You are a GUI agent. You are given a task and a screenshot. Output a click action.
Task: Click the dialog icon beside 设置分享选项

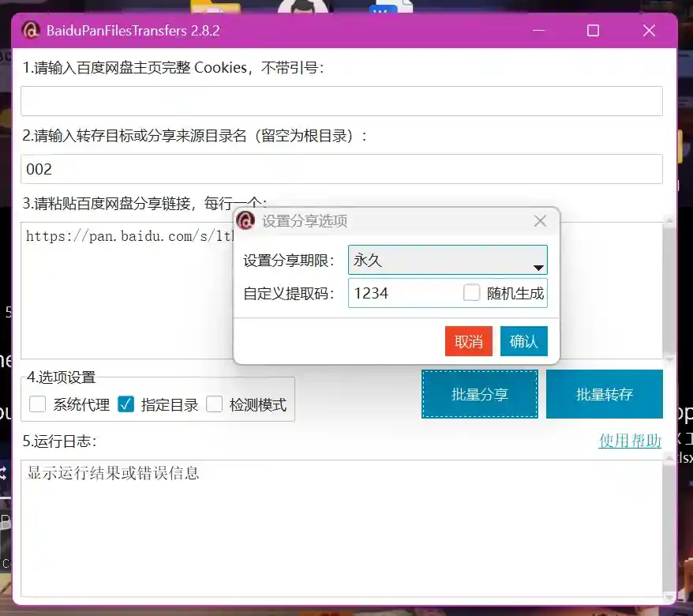245,220
